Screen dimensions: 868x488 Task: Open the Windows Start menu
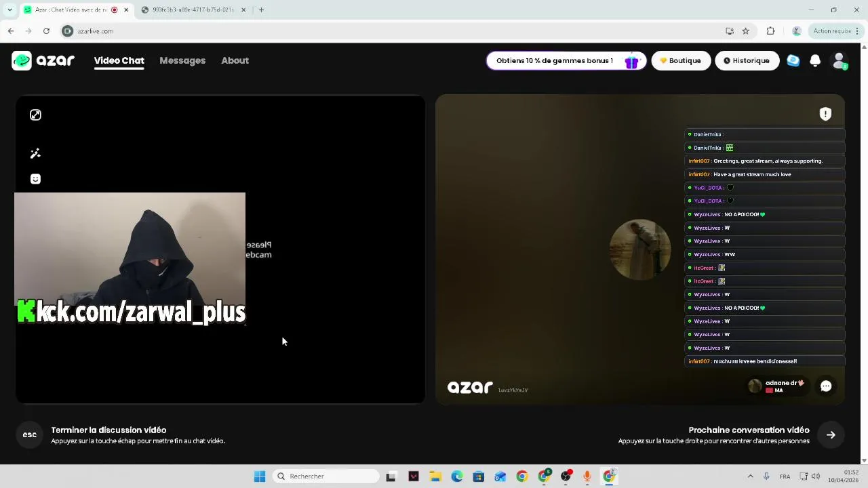pos(260,476)
